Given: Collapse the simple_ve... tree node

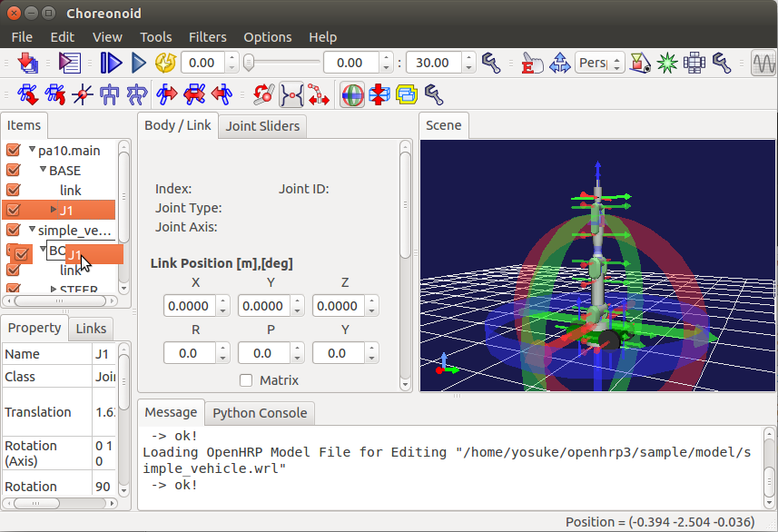Looking at the screenshot, I should [33, 229].
